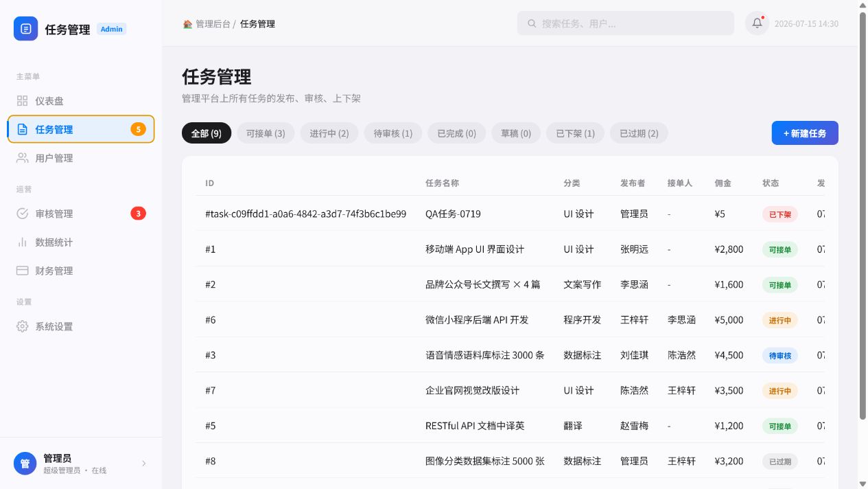
Task: Click the 系统设置 gear icon
Action: click(23, 327)
